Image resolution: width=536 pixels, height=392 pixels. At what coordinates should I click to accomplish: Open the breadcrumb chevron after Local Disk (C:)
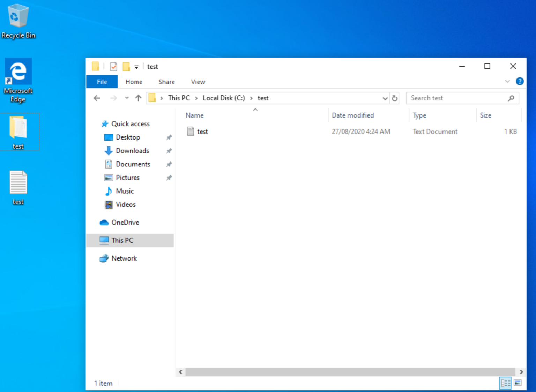[x=252, y=98]
